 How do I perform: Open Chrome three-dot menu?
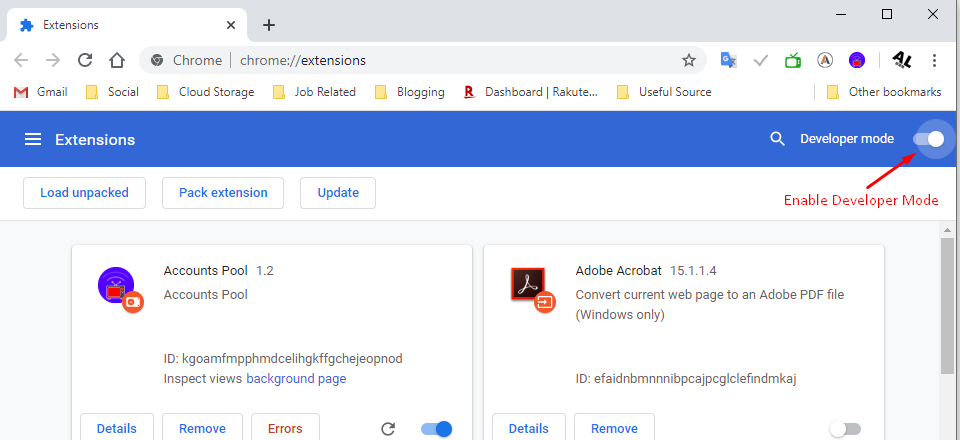pos(934,60)
